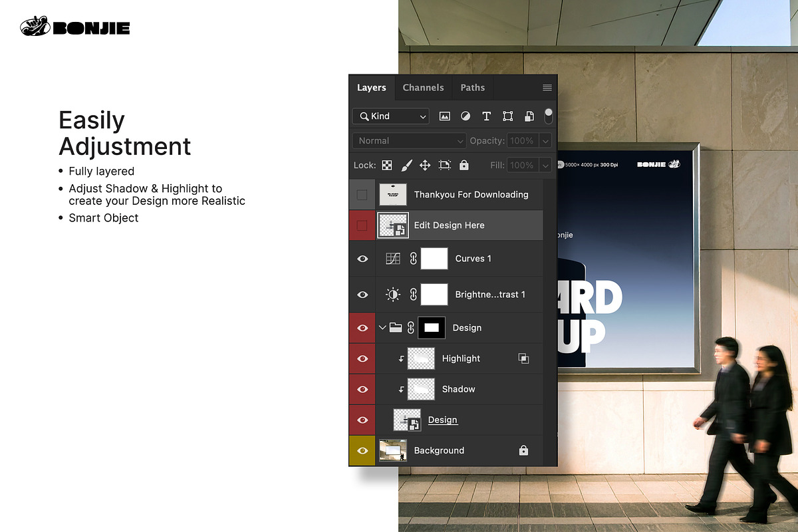The height and width of the screenshot is (532, 798).
Task: Click the Lock all padlock icon
Action: (464, 165)
